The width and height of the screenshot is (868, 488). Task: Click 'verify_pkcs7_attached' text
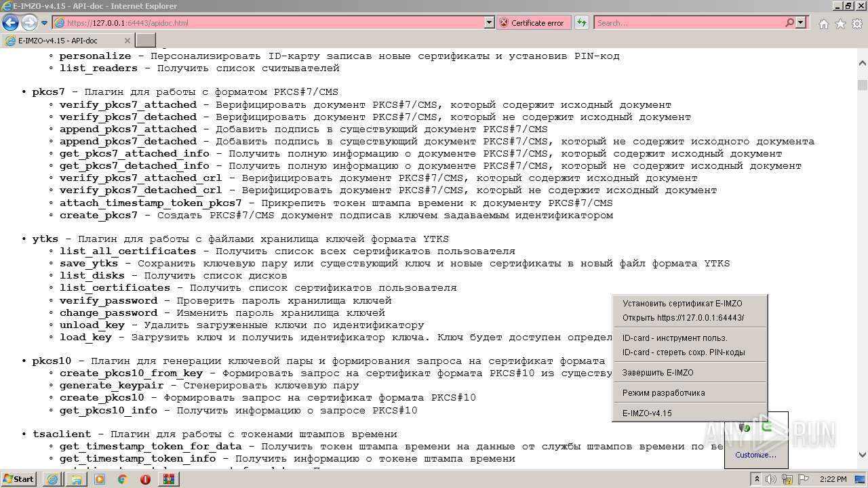coord(128,105)
